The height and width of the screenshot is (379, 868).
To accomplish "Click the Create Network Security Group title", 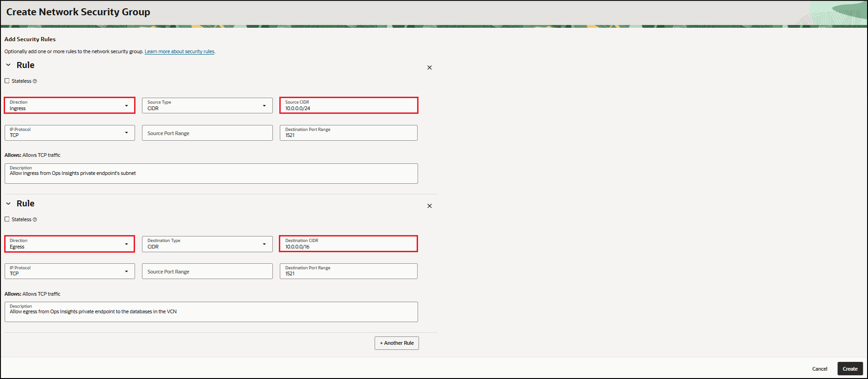I will click(78, 12).
